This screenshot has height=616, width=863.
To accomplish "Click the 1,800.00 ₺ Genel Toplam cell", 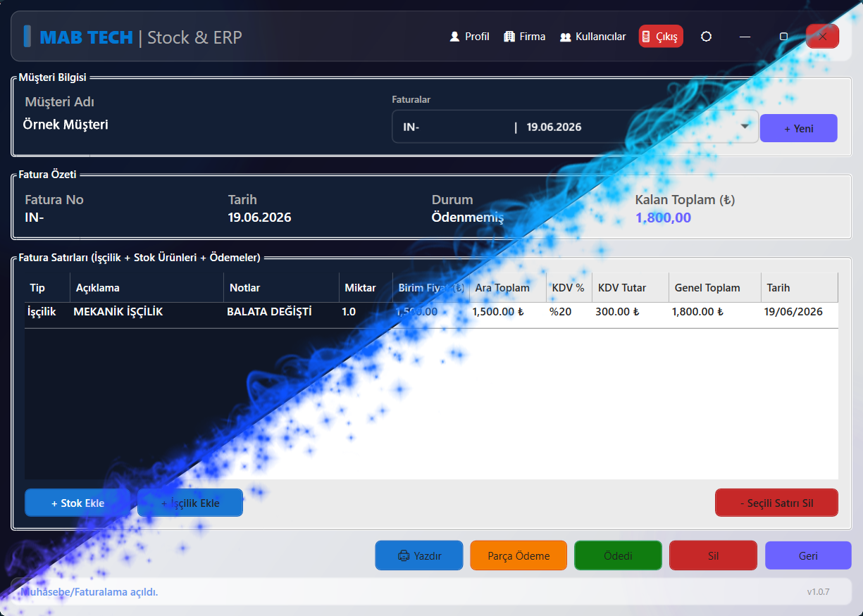I will point(715,311).
